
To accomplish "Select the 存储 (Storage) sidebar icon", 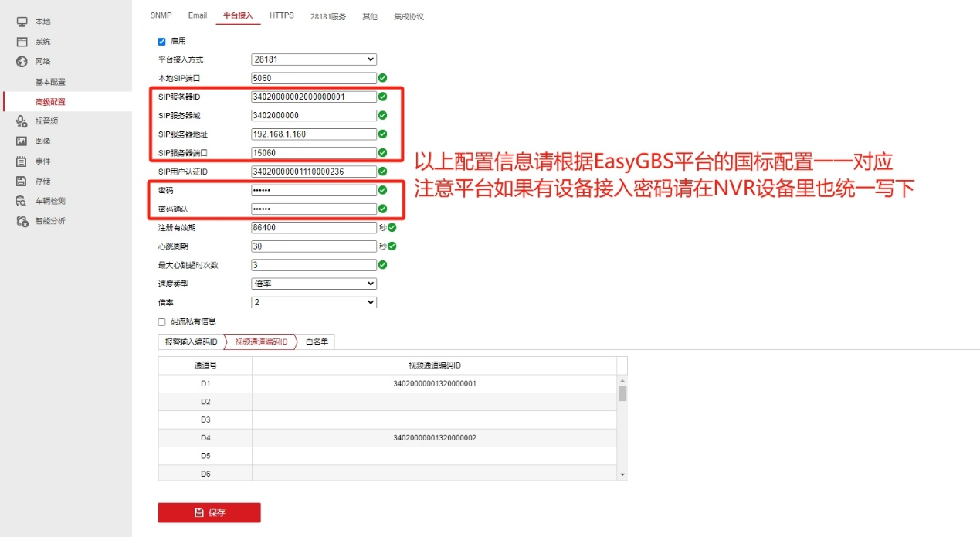I will [x=21, y=181].
